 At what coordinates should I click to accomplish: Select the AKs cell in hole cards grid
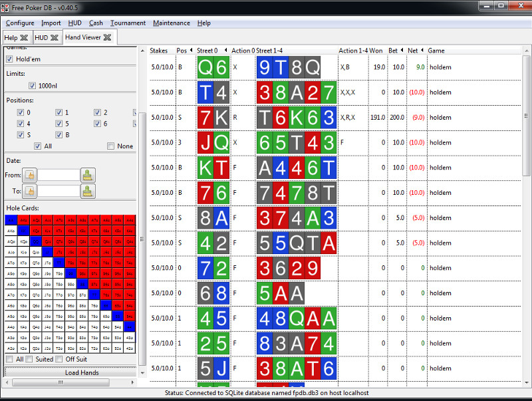tap(23, 220)
